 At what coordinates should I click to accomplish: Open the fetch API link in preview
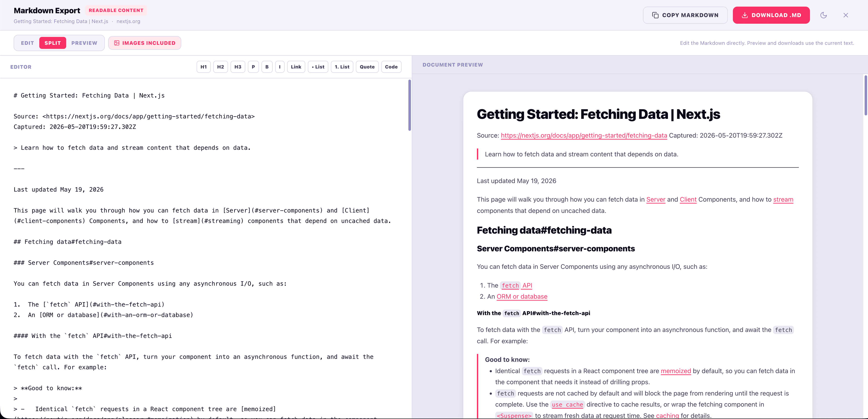click(x=517, y=285)
